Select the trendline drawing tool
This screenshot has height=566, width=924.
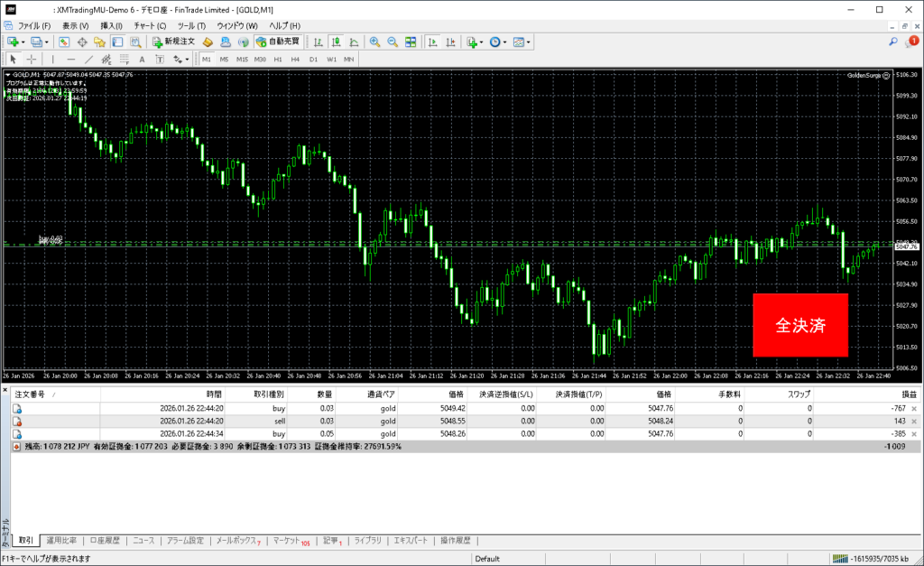pos(89,59)
